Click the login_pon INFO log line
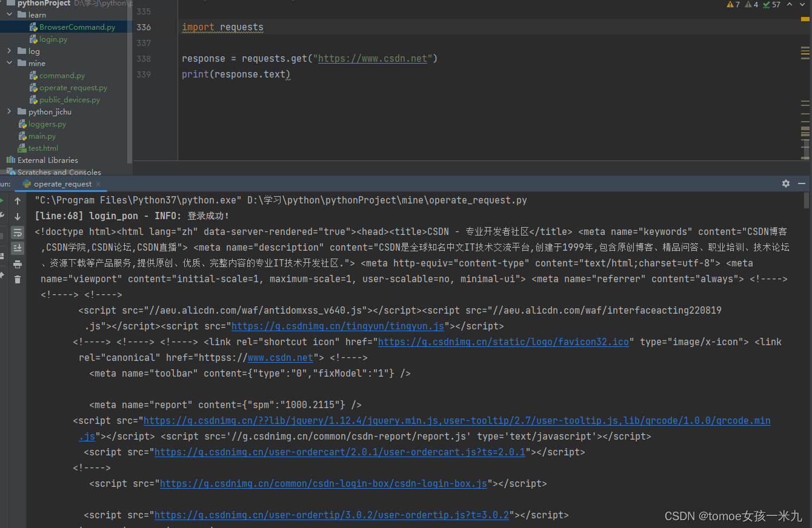 (x=132, y=216)
